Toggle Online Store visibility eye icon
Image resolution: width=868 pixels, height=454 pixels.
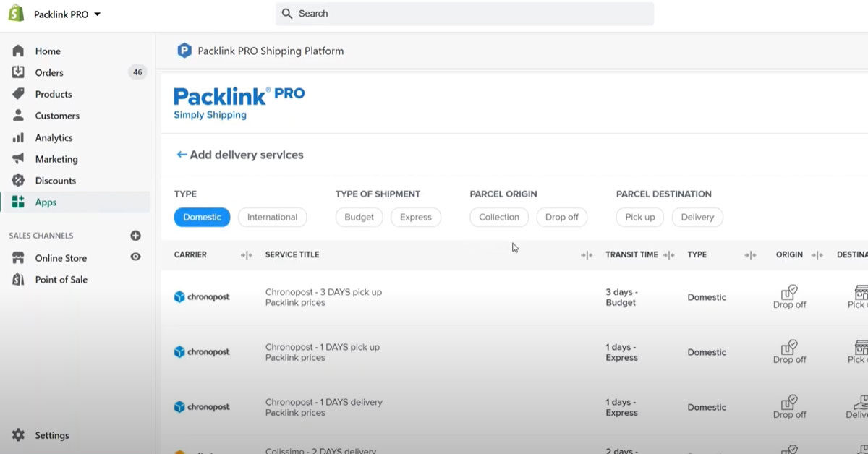coord(135,258)
